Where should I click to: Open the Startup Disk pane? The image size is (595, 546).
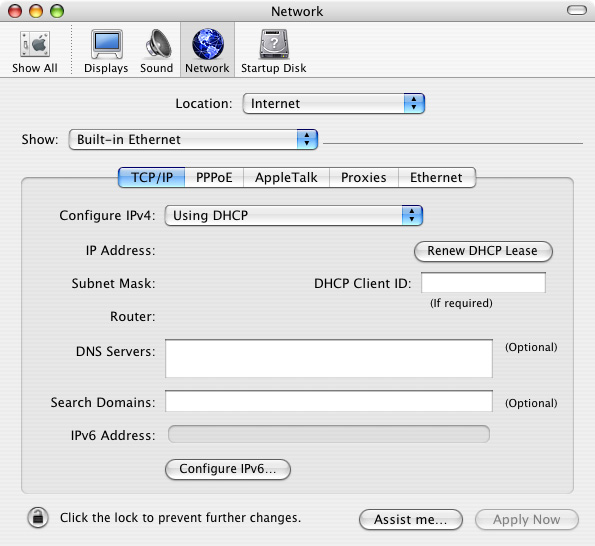pos(274,52)
